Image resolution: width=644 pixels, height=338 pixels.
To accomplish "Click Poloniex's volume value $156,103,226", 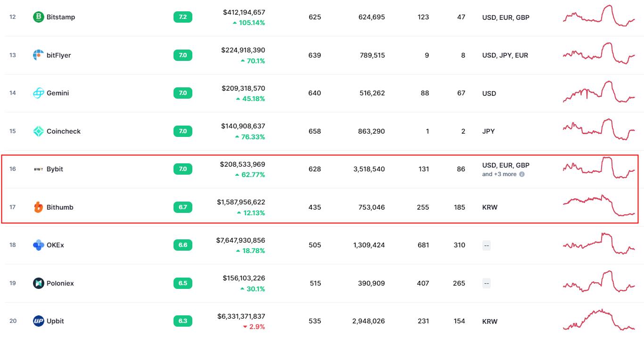I will [x=244, y=278].
